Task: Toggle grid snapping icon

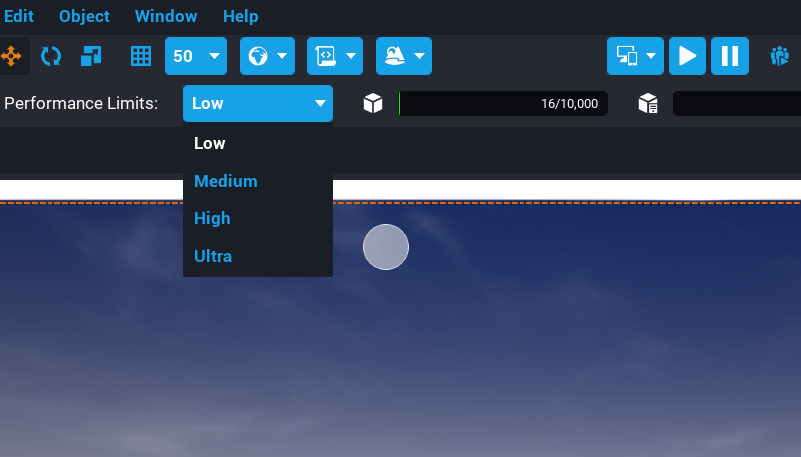Action: 141,56
